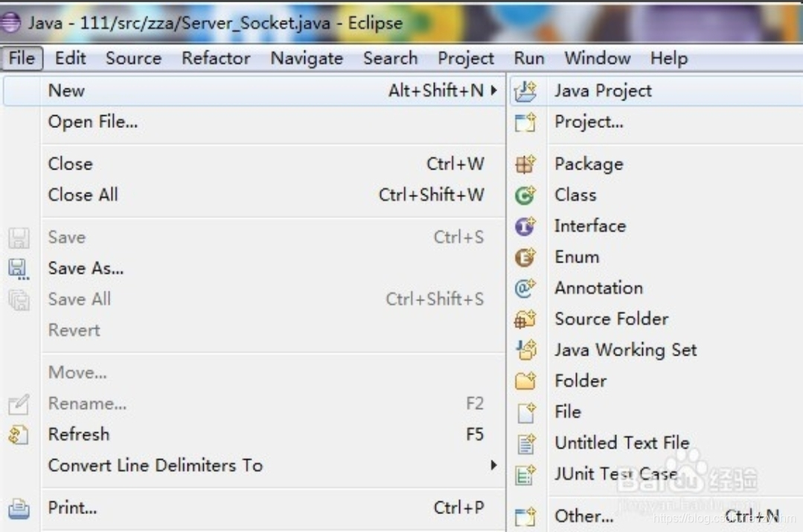The image size is (803, 532).
Task: Choose Java Working Set entry
Action: point(656,350)
